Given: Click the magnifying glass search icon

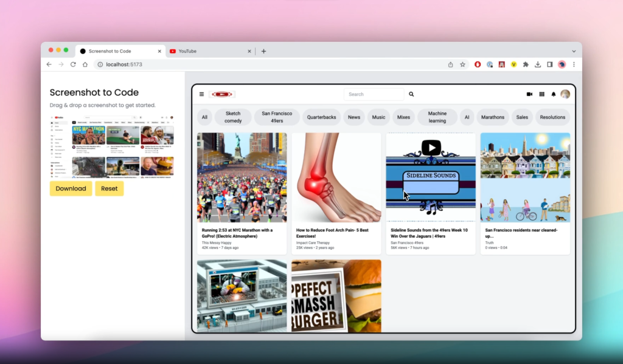Looking at the screenshot, I should 411,94.
